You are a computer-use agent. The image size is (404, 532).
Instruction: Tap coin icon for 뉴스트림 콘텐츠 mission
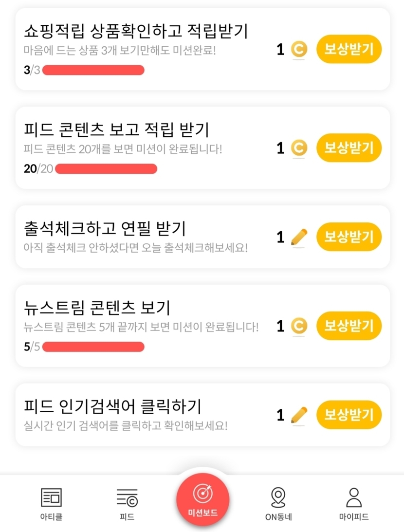click(x=299, y=326)
